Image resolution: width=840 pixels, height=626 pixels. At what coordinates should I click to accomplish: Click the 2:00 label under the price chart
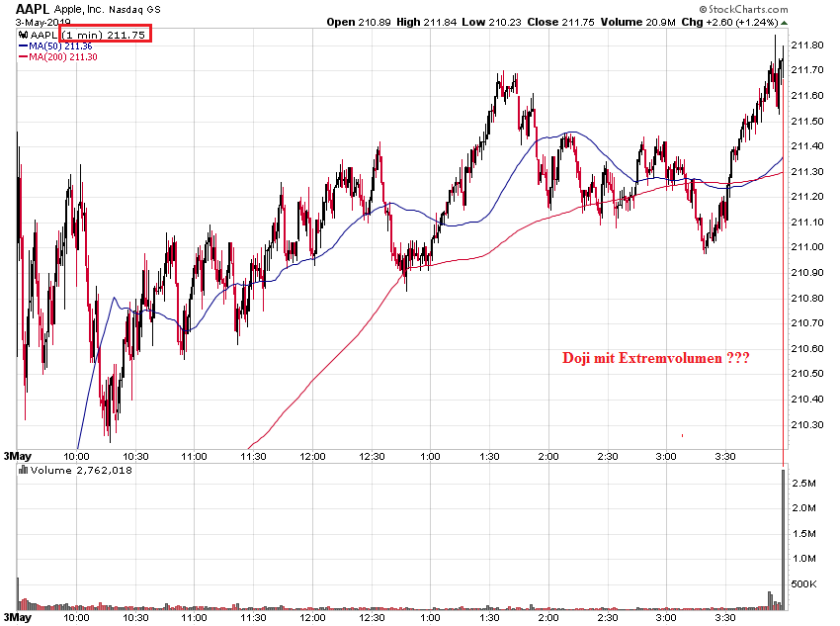tap(548, 456)
